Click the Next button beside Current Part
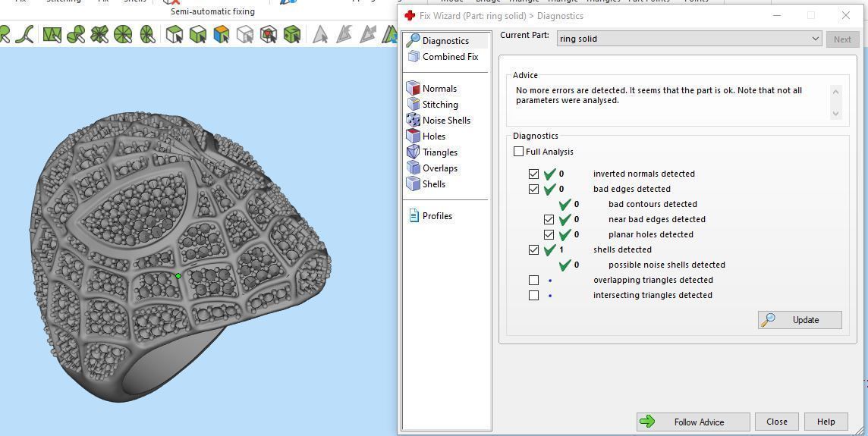868x436 pixels. click(842, 39)
